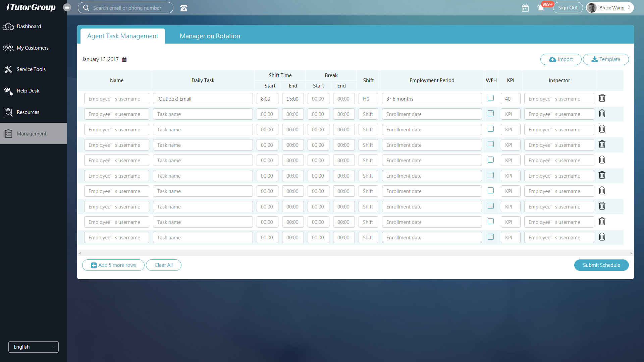Open notifications bell with 999+ badge
This screenshot has width=644, height=362.
(541, 8)
